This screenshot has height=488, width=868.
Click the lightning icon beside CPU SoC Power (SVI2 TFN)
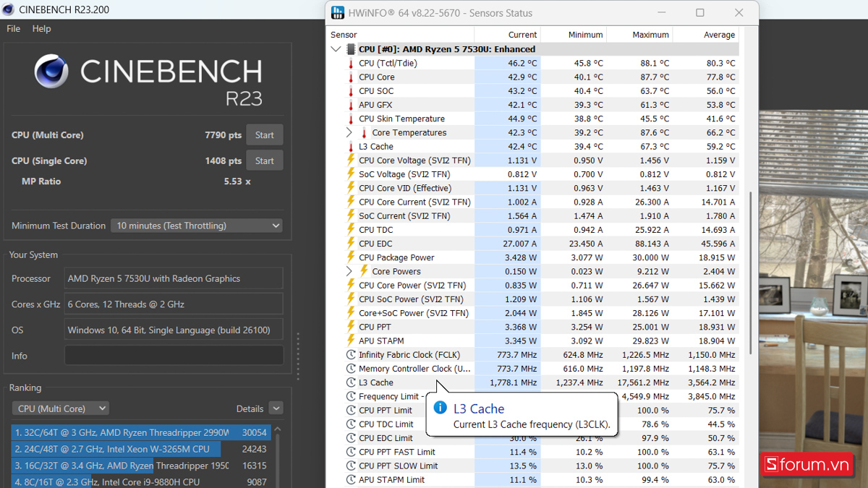pos(351,299)
